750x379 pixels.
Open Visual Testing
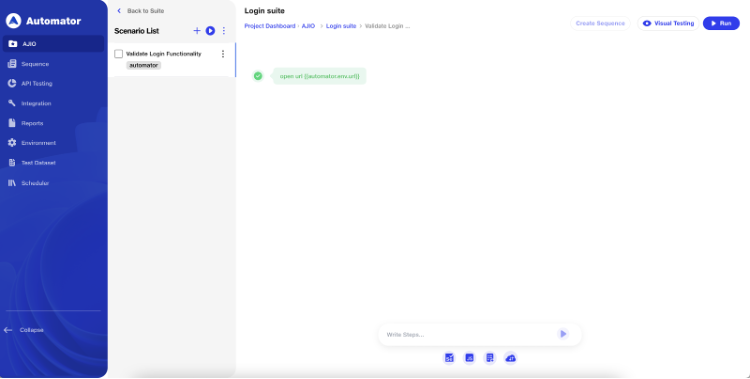668,23
